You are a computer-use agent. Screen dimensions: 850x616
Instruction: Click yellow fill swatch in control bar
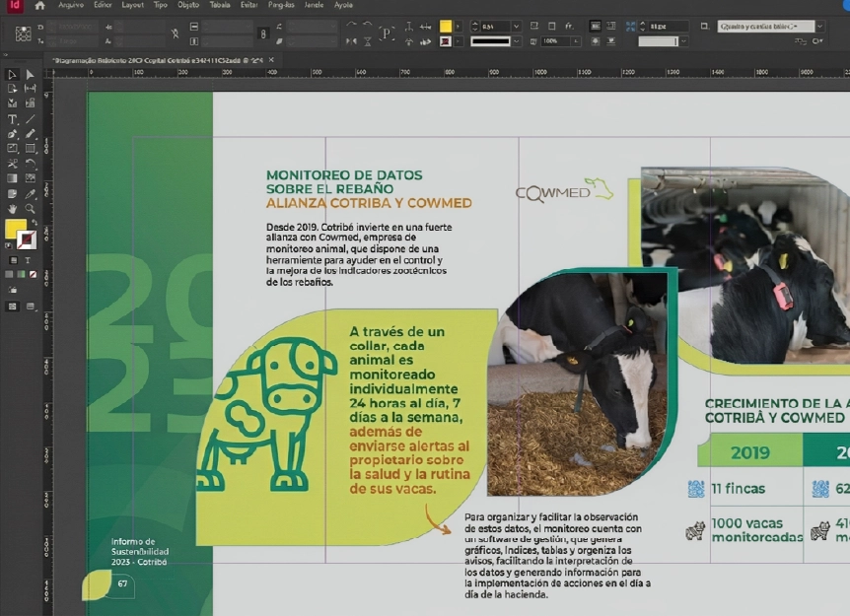click(x=446, y=26)
